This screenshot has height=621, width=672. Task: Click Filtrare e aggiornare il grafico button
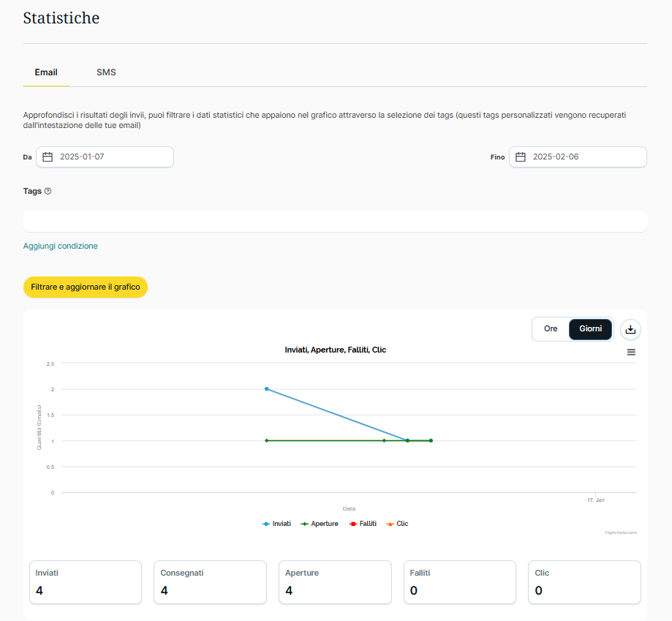coord(86,287)
